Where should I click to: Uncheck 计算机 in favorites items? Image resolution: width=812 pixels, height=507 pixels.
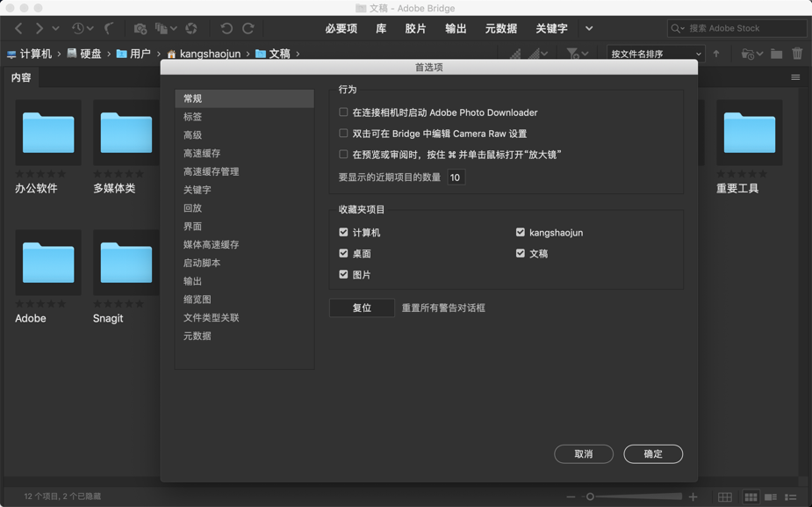[x=343, y=232]
